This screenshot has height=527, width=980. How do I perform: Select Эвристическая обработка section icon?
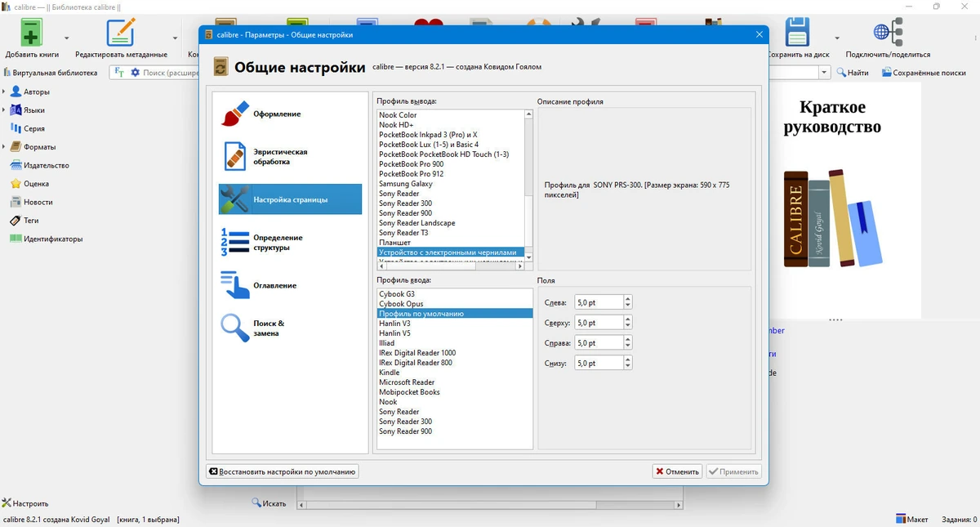[x=235, y=156]
